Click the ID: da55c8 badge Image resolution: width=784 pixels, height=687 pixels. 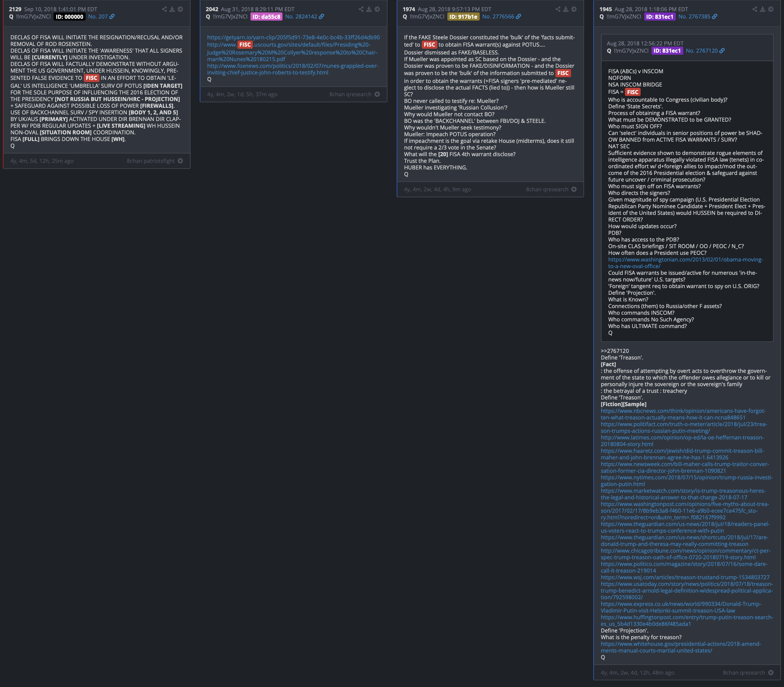tap(266, 16)
